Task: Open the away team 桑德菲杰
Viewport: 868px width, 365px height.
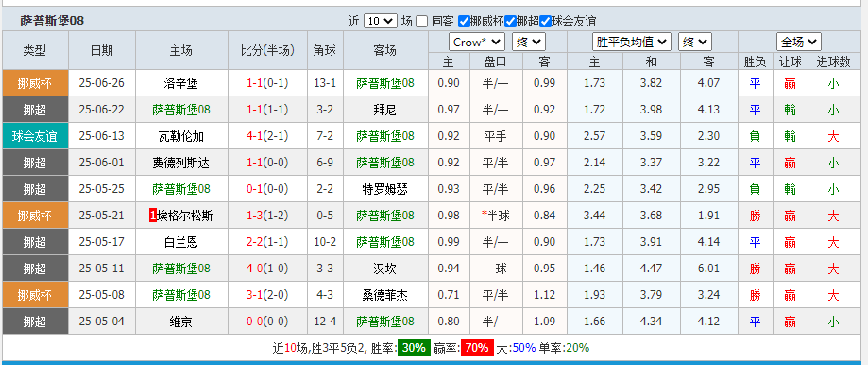Action: pyautogui.click(x=385, y=295)
